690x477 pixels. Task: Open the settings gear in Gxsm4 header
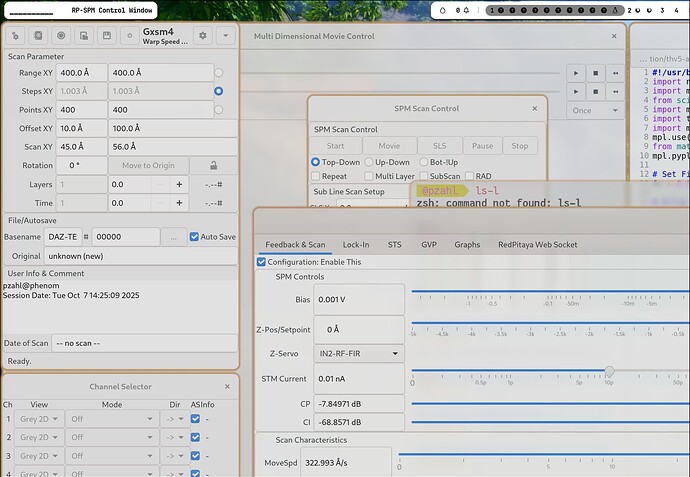click(204, 35)
